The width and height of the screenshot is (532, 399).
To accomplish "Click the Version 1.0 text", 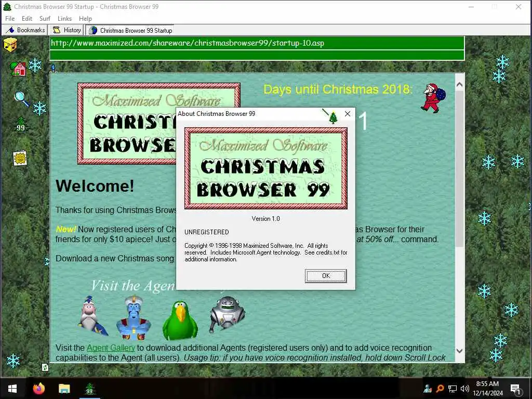I will coord(265,219).
